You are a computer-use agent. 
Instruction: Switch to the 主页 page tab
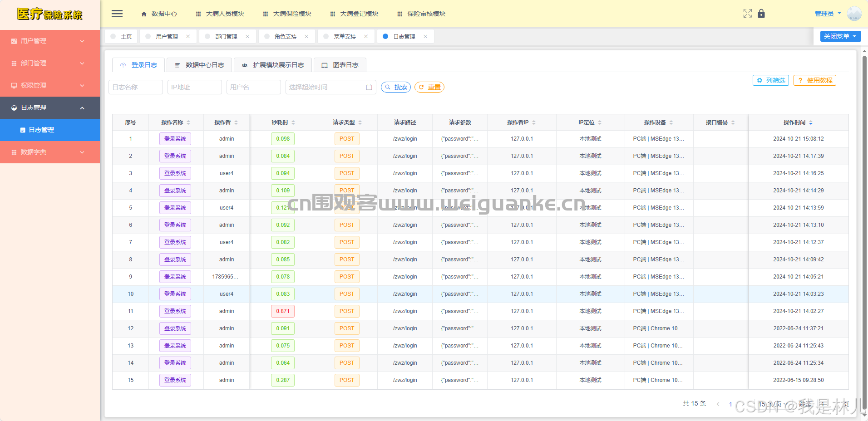(x=121, y=36)
